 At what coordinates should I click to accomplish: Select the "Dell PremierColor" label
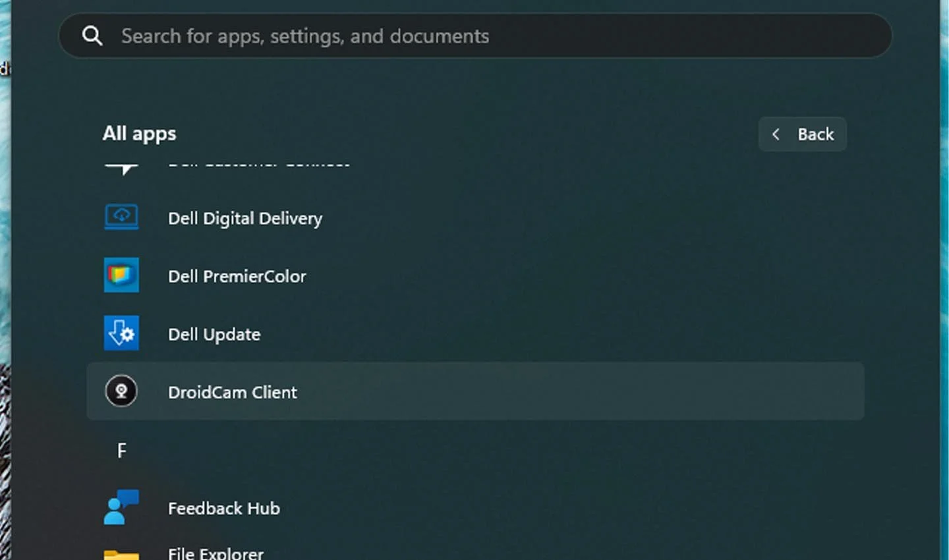pyautogui.click(x=237, y=276)
